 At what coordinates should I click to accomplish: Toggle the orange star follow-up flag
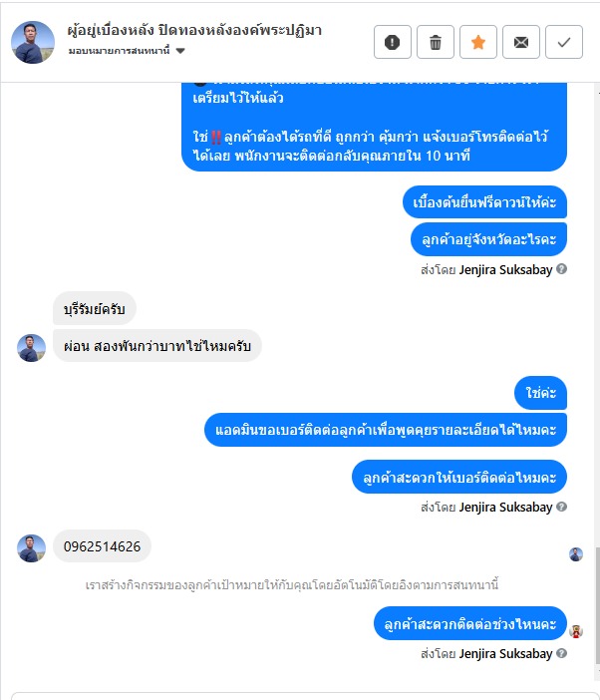pyautogui.click(x=477, y=42)
